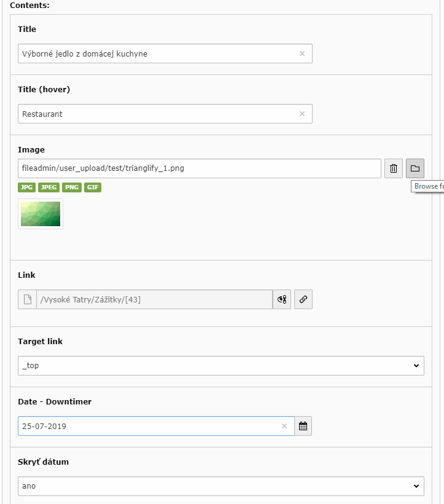The height and width of the screenshot is (504, 444).
Task: Open the Skryť dátum dropdown
Action: (x=220, y=486)
